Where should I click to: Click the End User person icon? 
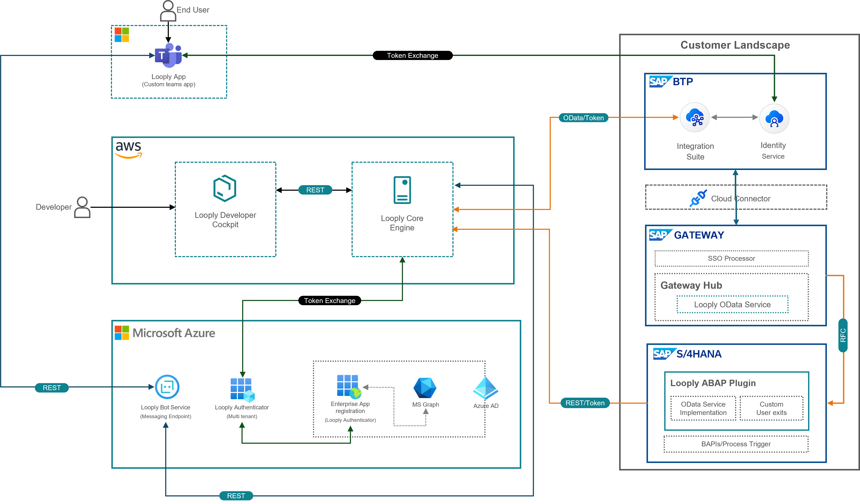[x=168, y=11]
